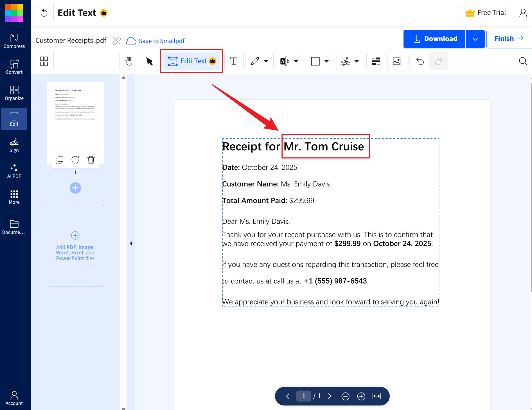Open Compress in the left sidebar
532x410 pixels.
pos(14,41)
